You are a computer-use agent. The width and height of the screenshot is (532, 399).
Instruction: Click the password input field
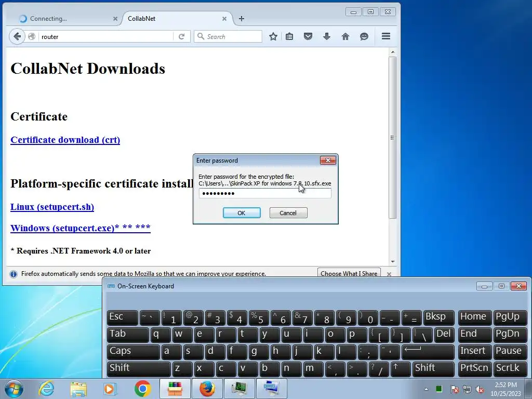[x=265, y=193]
